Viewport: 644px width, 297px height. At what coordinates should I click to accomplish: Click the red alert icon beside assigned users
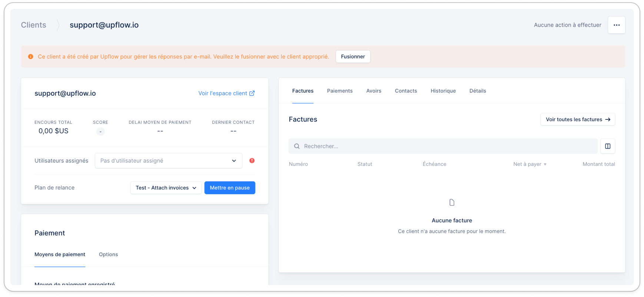pyautogui.click(x=252, y=161)
